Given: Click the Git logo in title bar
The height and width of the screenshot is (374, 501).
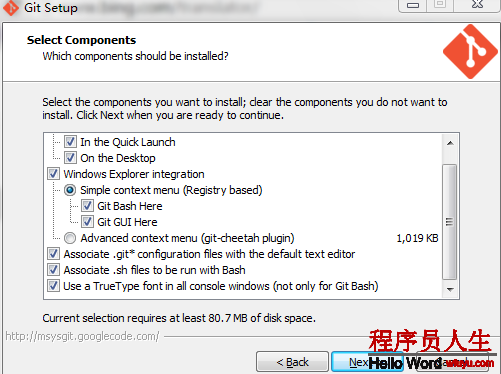Looking at the screenshot, I should tap(11, 8).
